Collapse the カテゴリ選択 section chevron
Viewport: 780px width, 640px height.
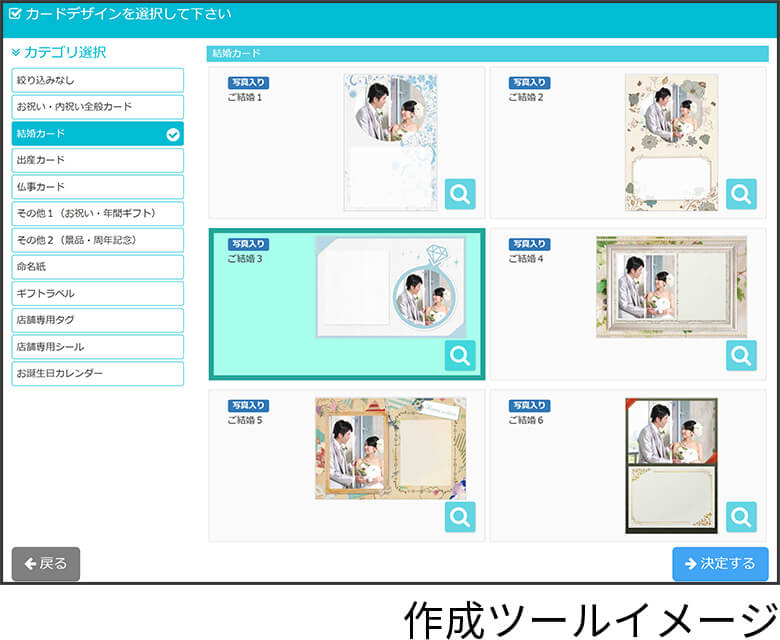point(16,53)
